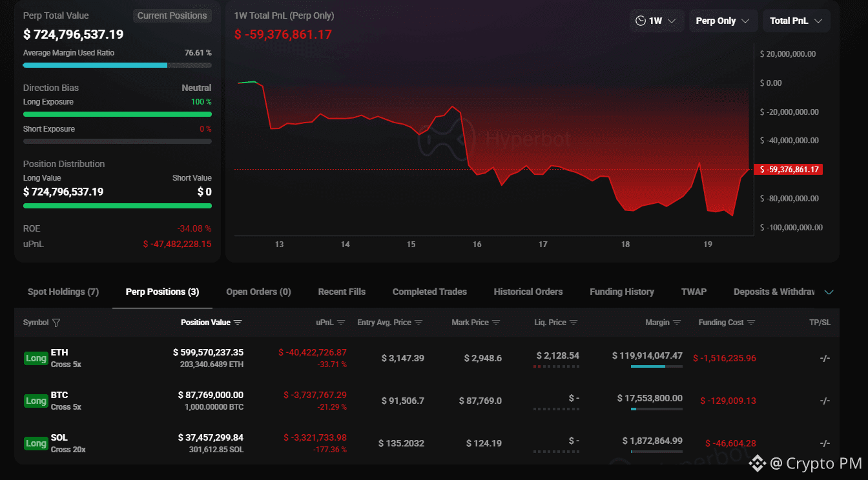Select the Current Positions button

pyautogui.click(x=172, y=15)
